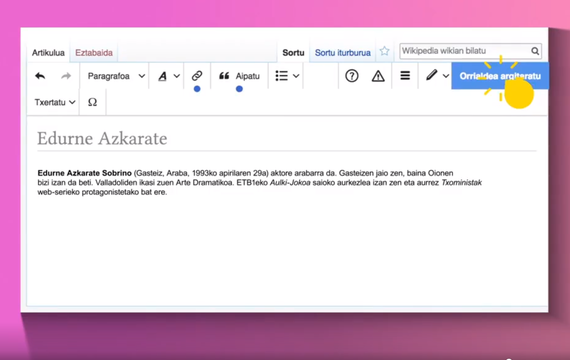Expand the Txertatu insert menu
Image resolution: width=570 pixels, height=360 pixels.
(55, 102)
